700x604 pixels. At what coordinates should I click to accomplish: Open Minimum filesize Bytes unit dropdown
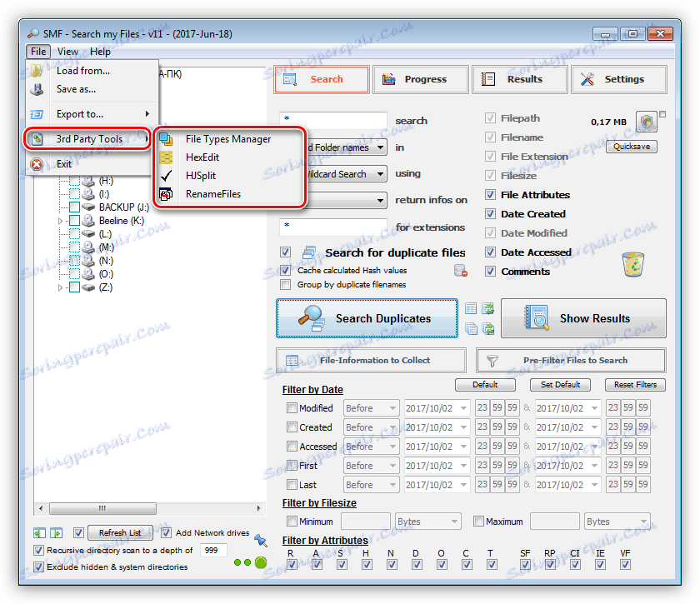click(x=427, y=522)
